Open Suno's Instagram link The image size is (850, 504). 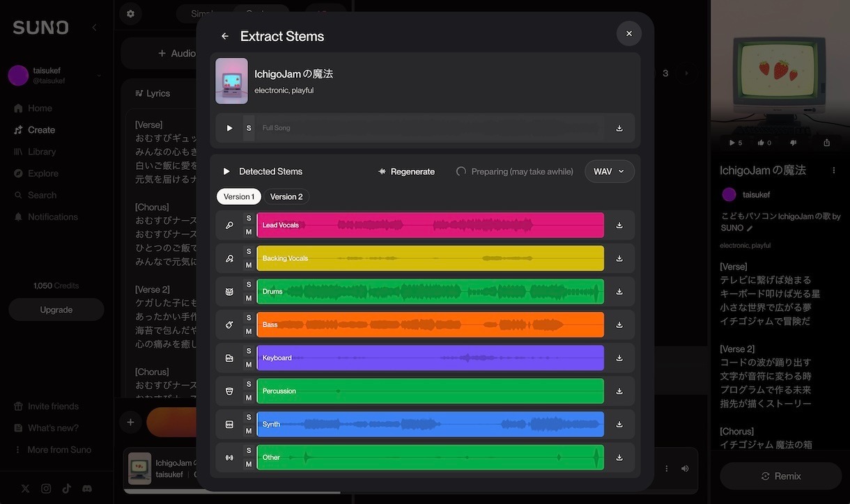[46, 489]
